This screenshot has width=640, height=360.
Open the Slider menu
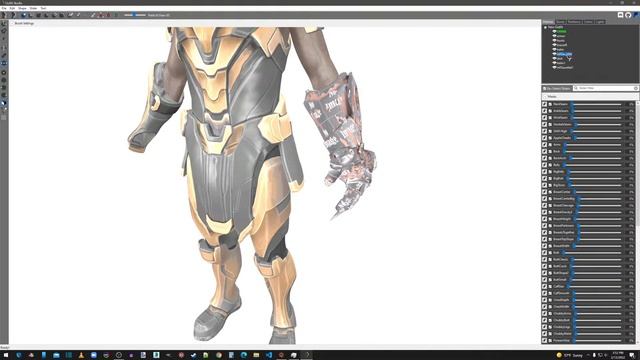tap(33, 8)
